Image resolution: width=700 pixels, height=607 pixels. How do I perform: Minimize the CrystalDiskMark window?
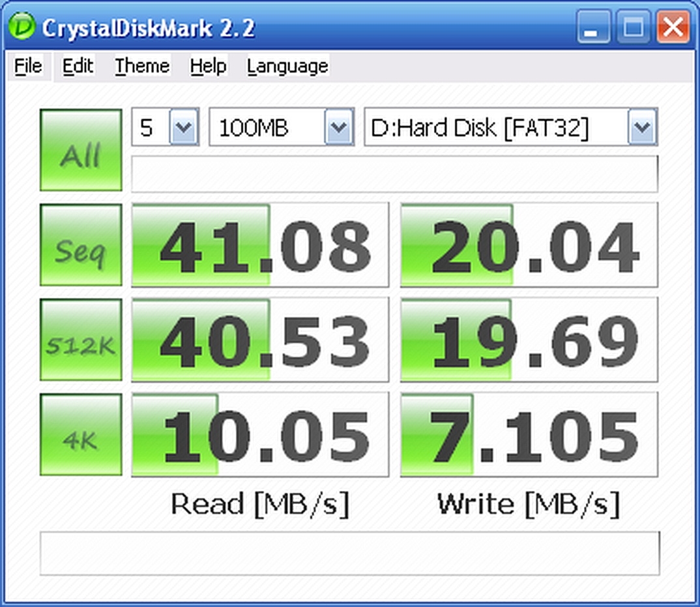593,27
